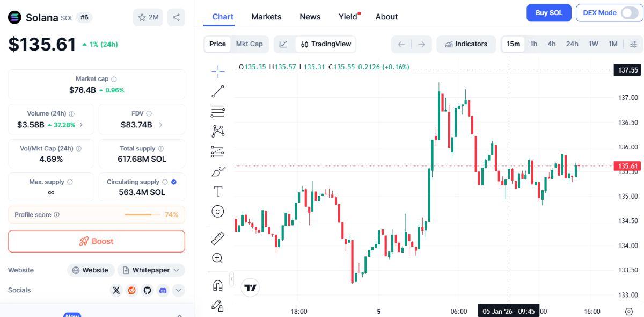This screenshot has height=317, width=644.
Task: Select the 1h timeframe interval
Action: (x=533, y=44)
